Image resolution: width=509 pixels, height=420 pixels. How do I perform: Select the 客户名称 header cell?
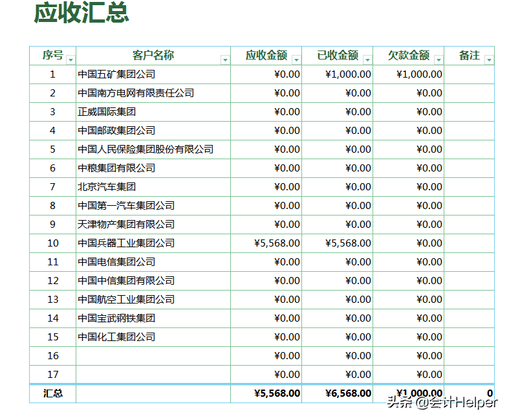(153, 56)
